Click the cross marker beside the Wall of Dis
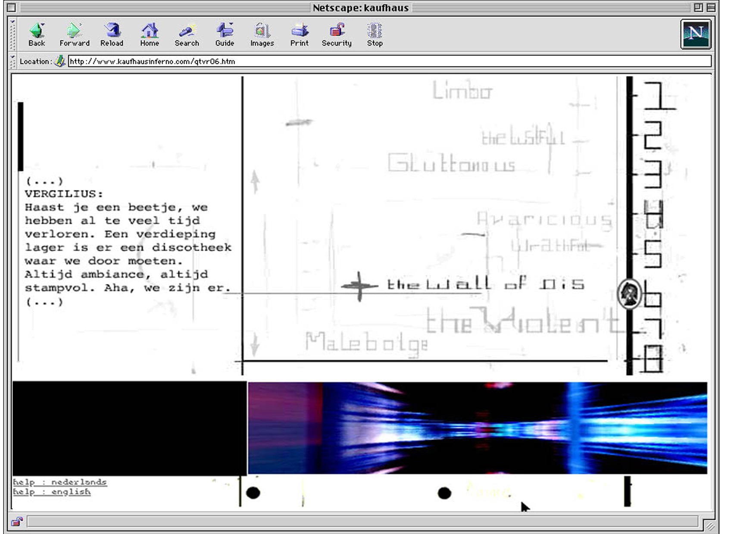This screenshot has height=534, width=756. pos(359,286)
